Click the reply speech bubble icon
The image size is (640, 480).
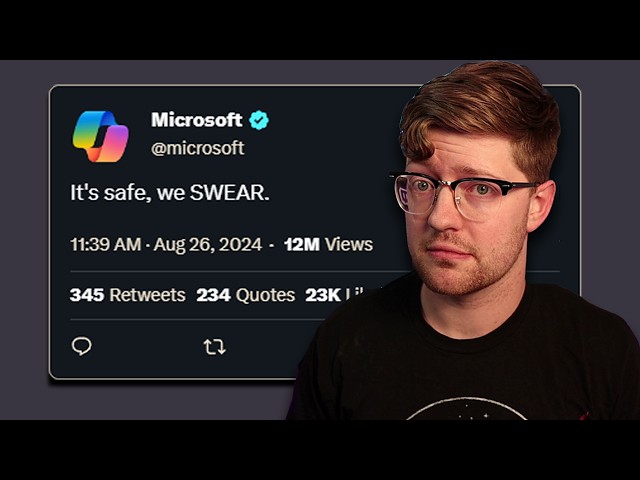tap(82, 347)
